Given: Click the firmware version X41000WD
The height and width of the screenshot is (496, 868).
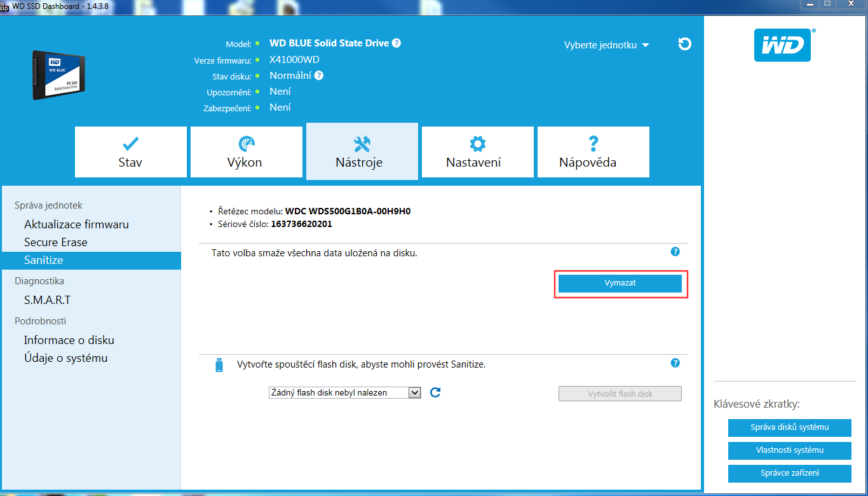Looking at the screenshot, I should pos(294,60).
